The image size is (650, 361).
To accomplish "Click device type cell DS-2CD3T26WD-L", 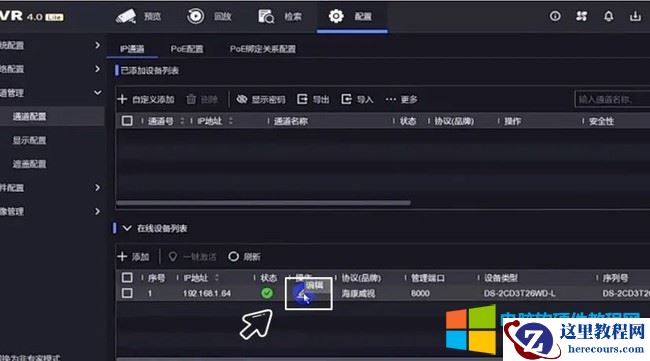I will (x=519, y=293).
